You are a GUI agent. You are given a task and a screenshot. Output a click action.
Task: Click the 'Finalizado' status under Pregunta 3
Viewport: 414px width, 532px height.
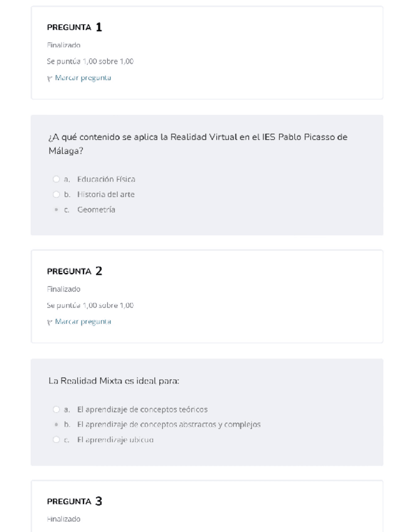[x=63, y=519]
